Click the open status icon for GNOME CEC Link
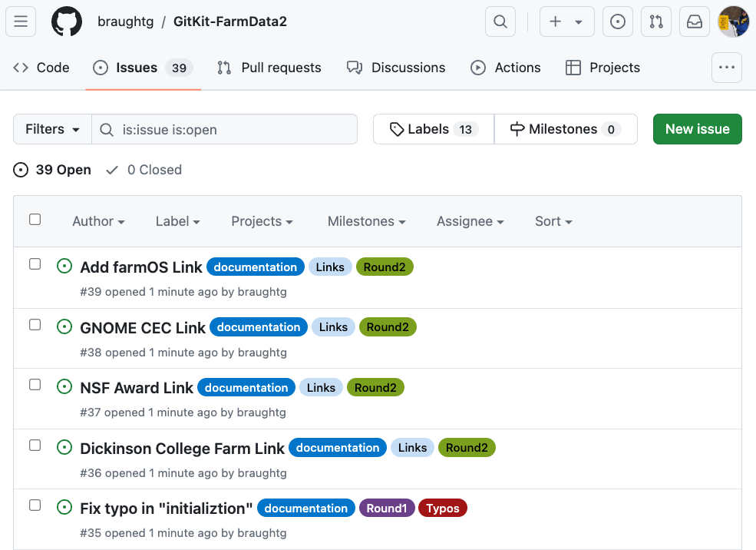This screenshot has width=756, height=550. (x=64, y=326)
